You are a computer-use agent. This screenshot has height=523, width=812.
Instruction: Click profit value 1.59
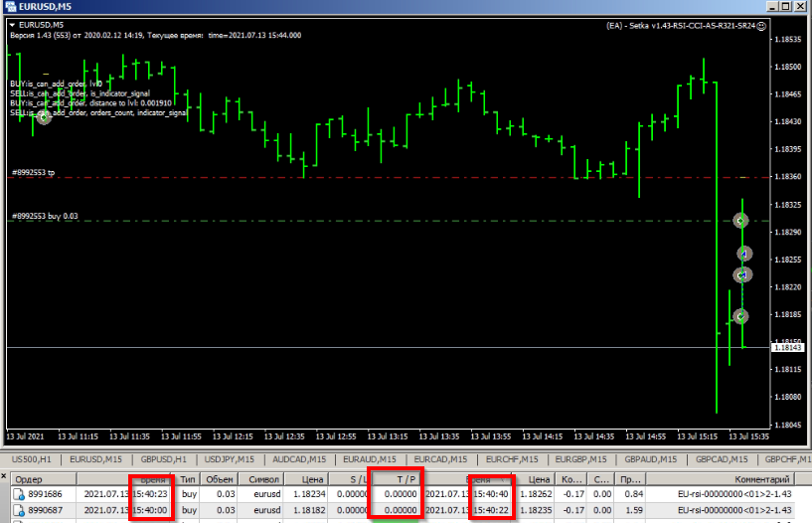634,511
